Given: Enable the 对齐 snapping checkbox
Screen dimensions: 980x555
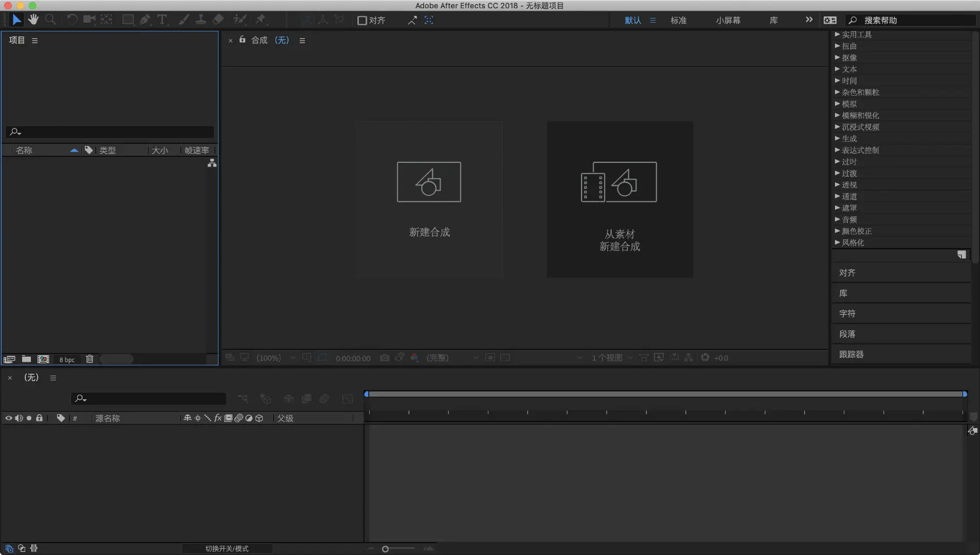Looking at the screenshot, I should pos(362,20).
